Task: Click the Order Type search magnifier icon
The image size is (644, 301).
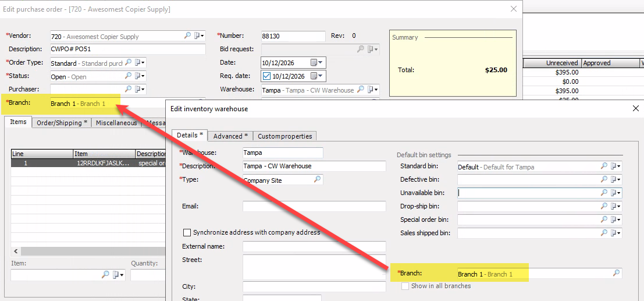Action: (128, 62)
